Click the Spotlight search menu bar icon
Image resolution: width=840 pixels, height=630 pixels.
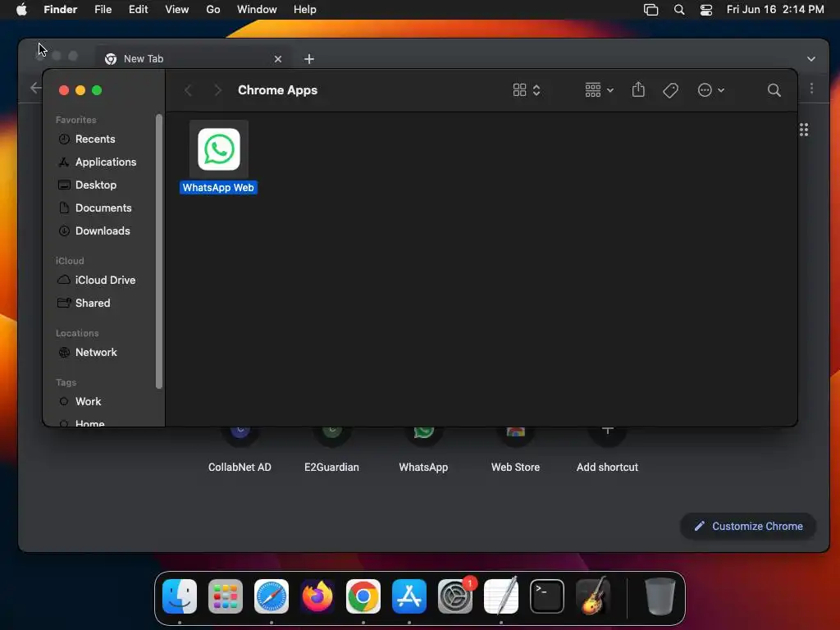click(x=678, y=10)
